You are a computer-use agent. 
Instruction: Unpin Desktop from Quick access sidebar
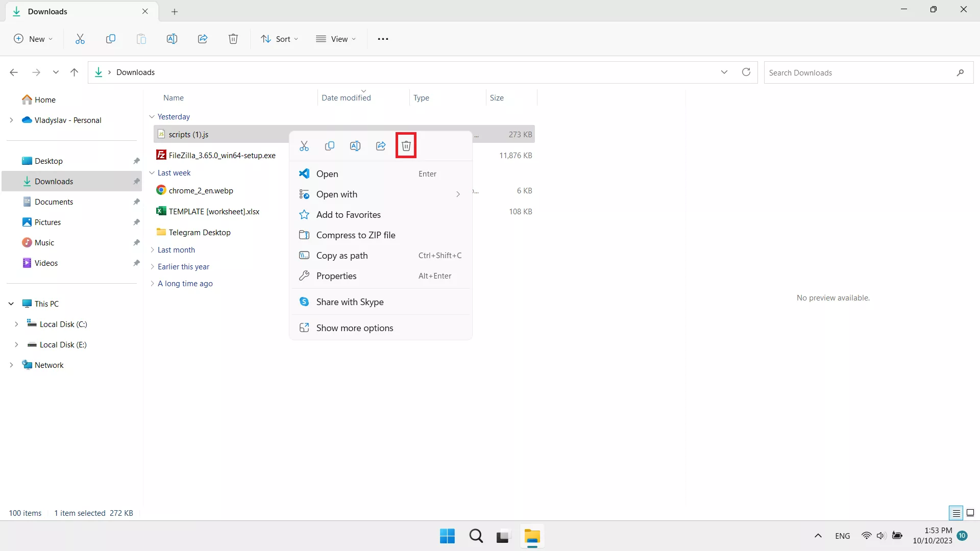[136, 161]
